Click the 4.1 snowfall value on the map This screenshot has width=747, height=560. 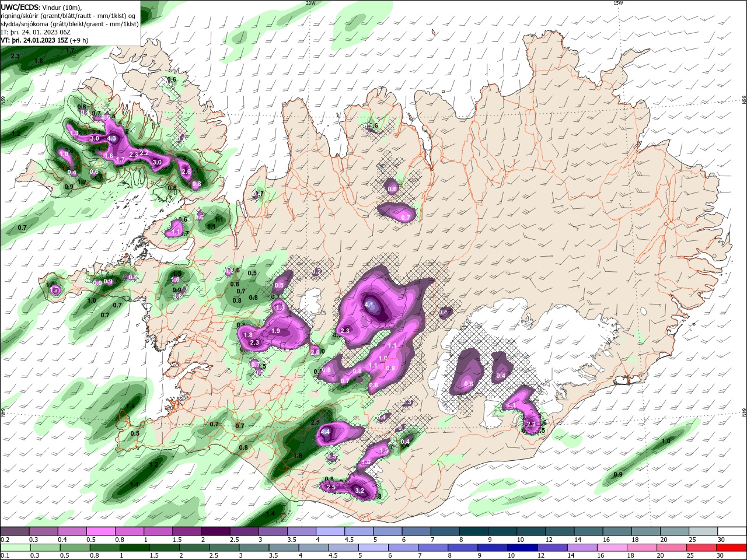(x=369, y=304)
